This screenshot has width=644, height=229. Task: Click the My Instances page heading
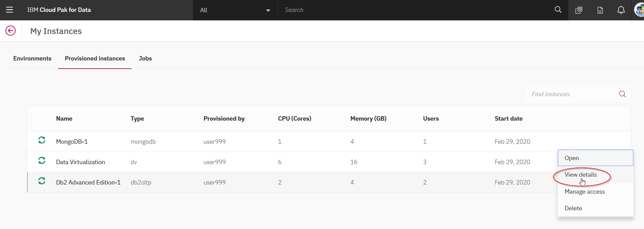click(56, 31)
